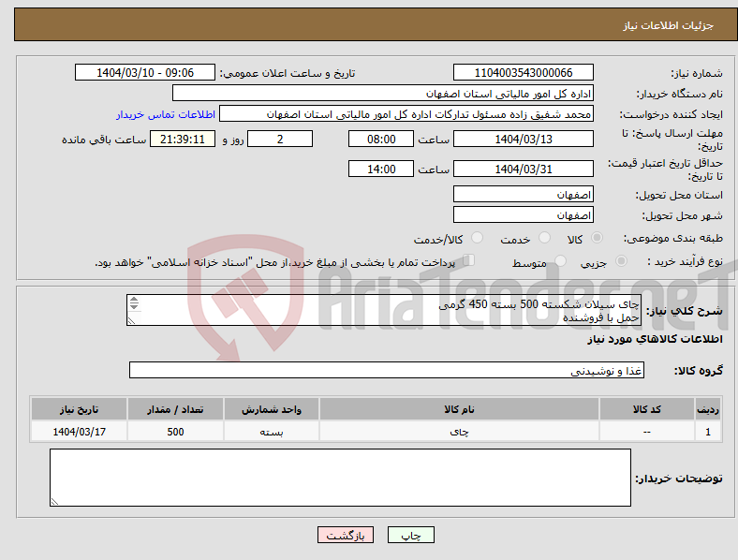Viewport: 738px width, 560px height.
Task: Click up arrow in شرح کلی نیاز box
Action: click(x=134, y=300)
